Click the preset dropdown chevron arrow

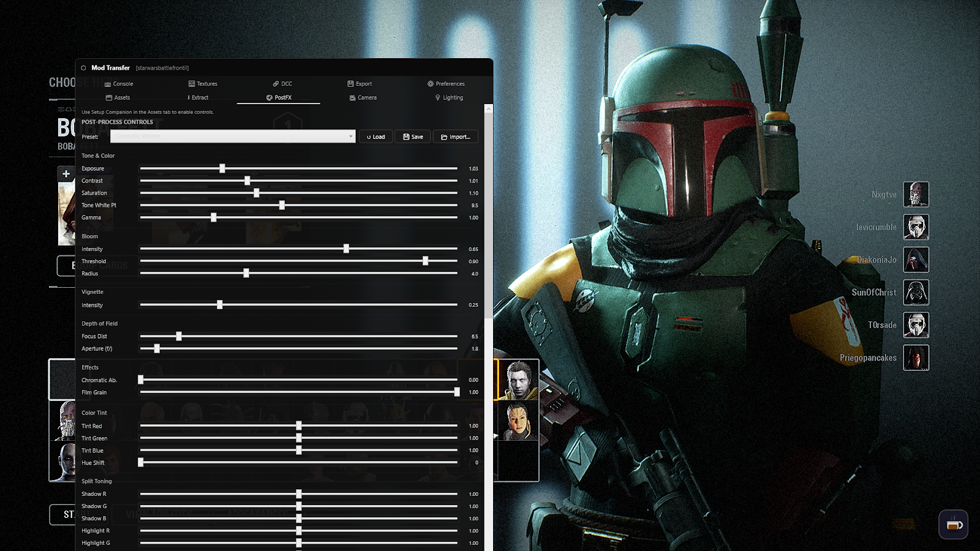click(x=350, y=136)
